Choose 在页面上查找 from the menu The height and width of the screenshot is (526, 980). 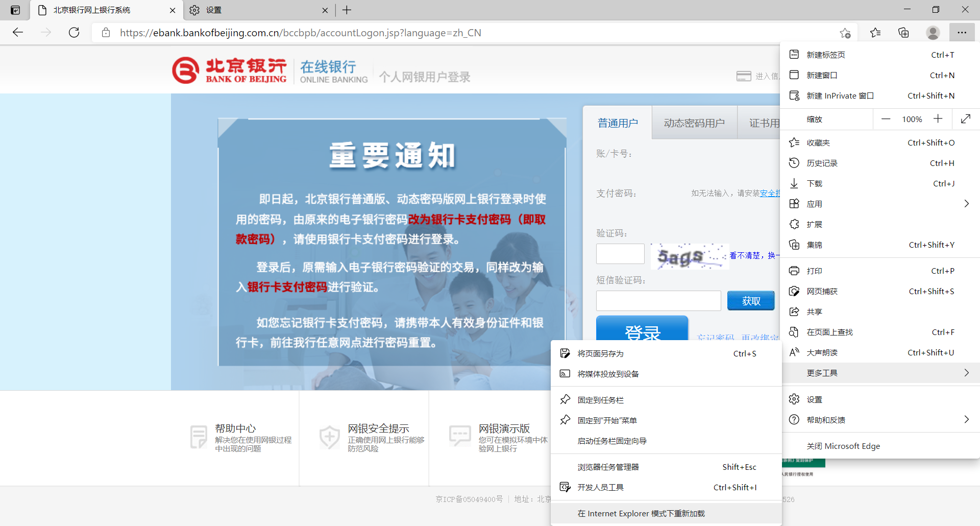point(880,332)
